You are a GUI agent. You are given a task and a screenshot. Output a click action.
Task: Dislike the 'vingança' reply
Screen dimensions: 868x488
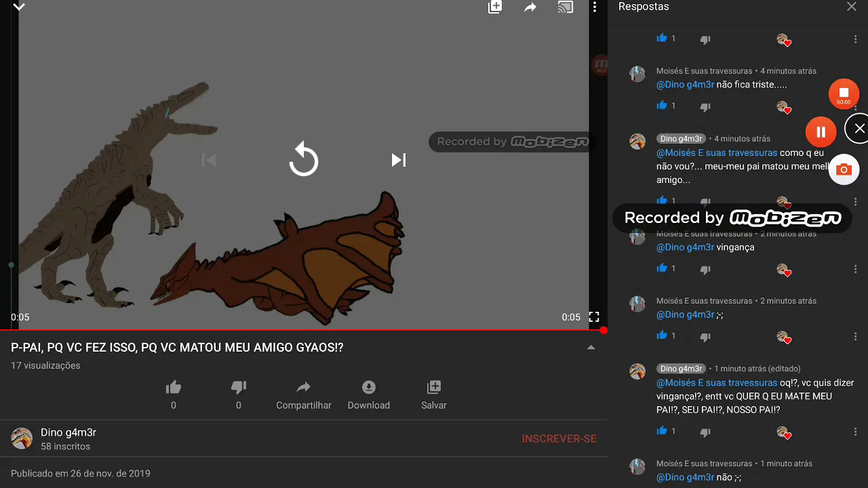705,269
